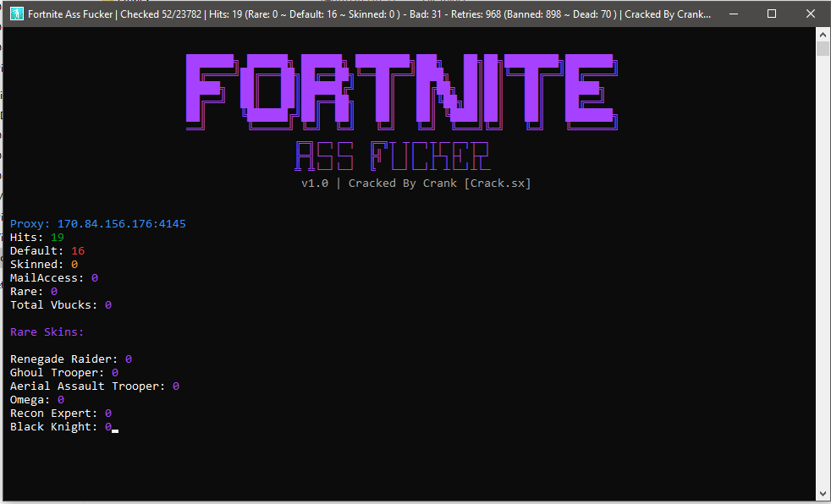Click the empty vertical scrollbar track
The width and height of the screenshot is (831, 504).
[x=823, y=271]
